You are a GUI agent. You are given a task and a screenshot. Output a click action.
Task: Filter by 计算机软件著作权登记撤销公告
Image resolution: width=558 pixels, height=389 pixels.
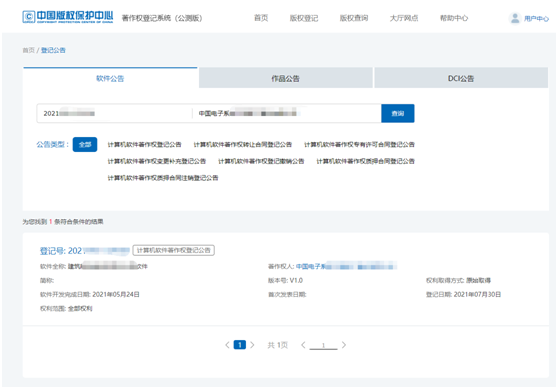coord(261,161)
